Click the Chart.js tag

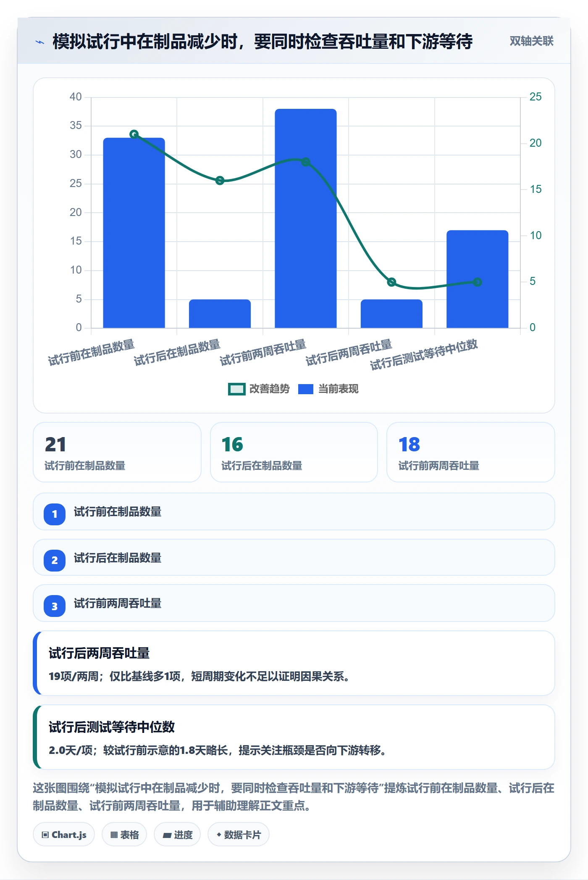[x=64, y=835]
